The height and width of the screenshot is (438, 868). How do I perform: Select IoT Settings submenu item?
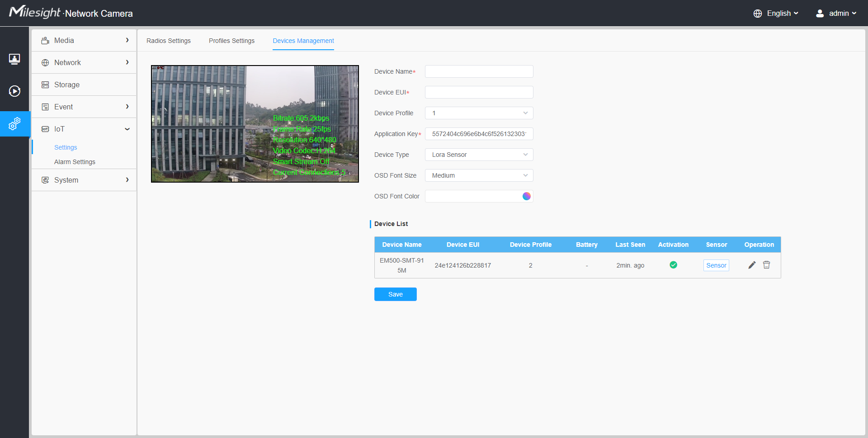(66, 147)
